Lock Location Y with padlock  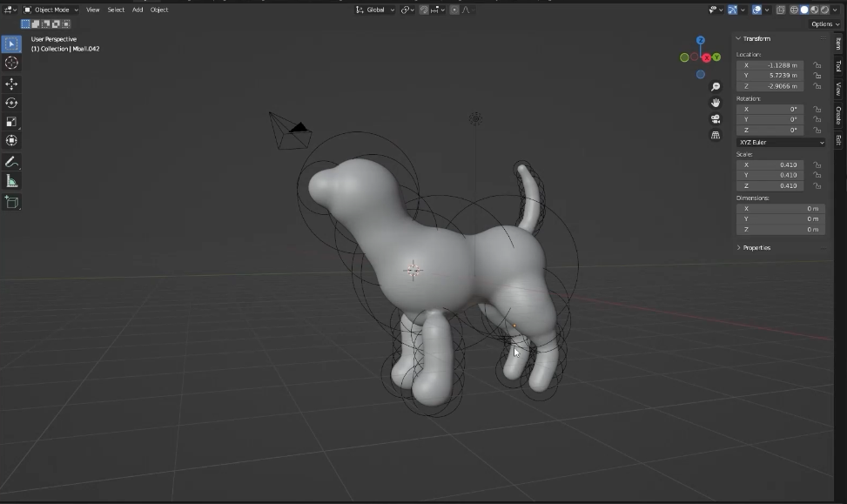coord(817,76)
